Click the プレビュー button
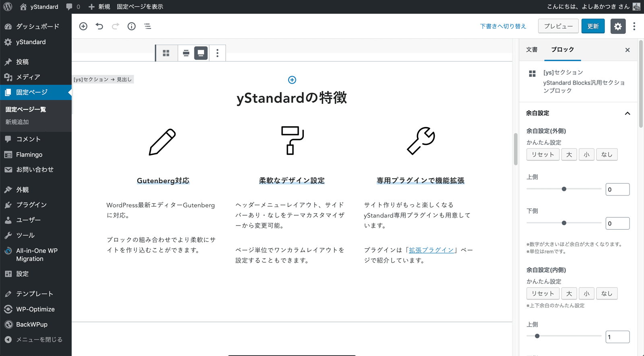The width and height of the screenshot is (644, 356). [x=558, y=26]
